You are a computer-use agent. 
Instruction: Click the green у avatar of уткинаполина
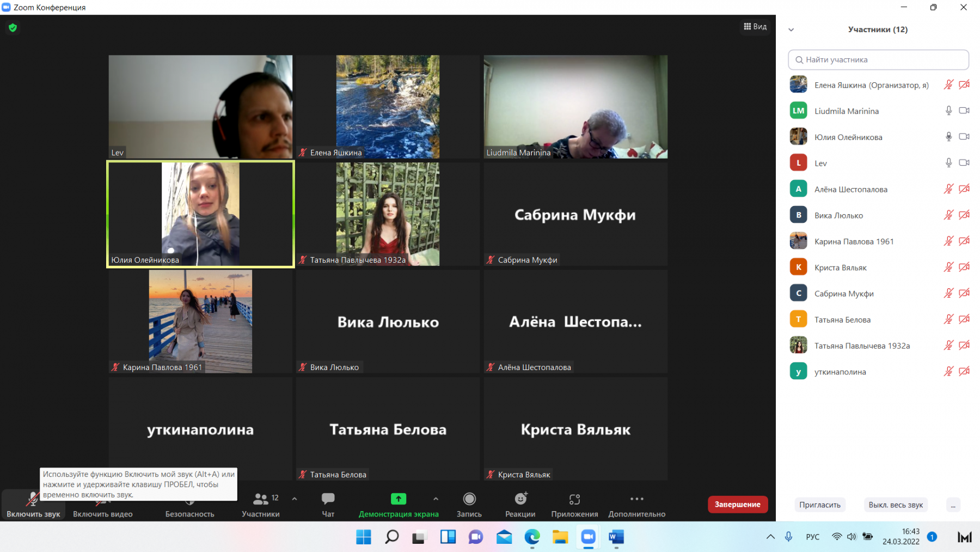point(798,372)
